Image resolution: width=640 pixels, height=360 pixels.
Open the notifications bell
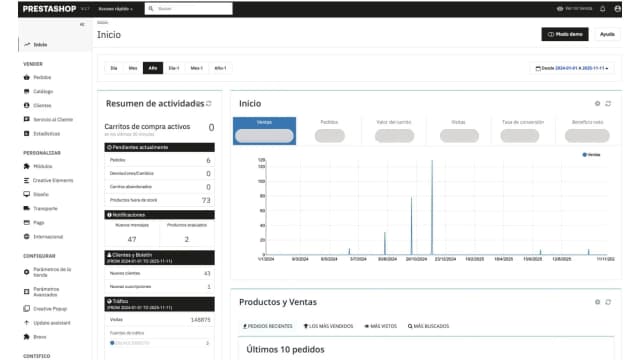[x=602, y=9]
